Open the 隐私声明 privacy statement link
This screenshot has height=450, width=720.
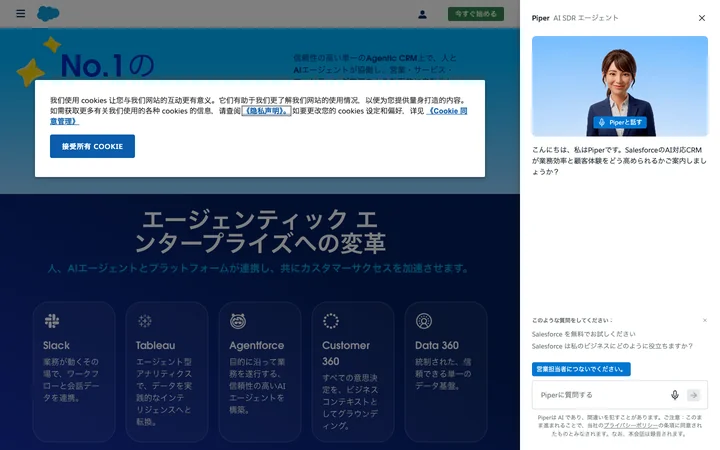pos(266,111)
